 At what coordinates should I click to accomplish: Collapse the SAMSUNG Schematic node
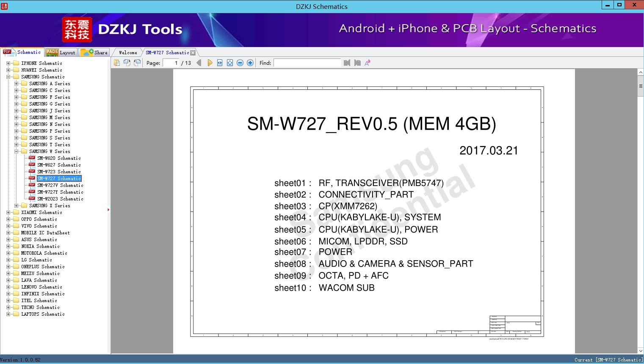point(8,77)
